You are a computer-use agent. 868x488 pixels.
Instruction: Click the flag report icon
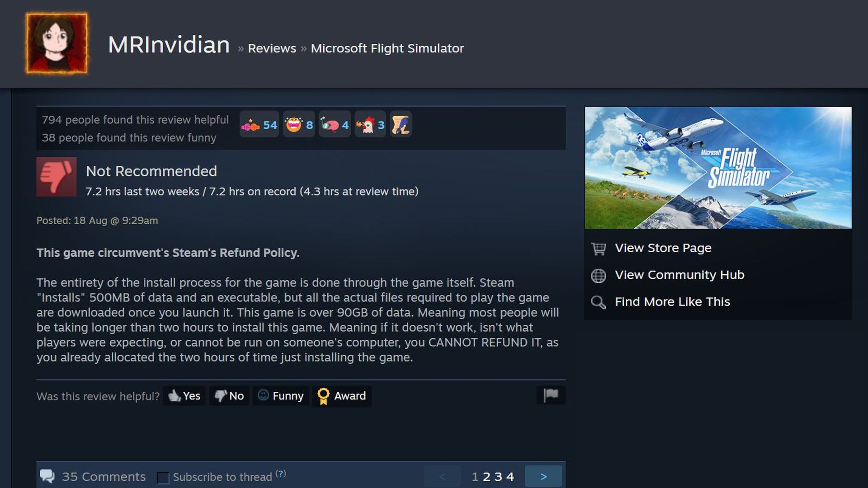549,395
